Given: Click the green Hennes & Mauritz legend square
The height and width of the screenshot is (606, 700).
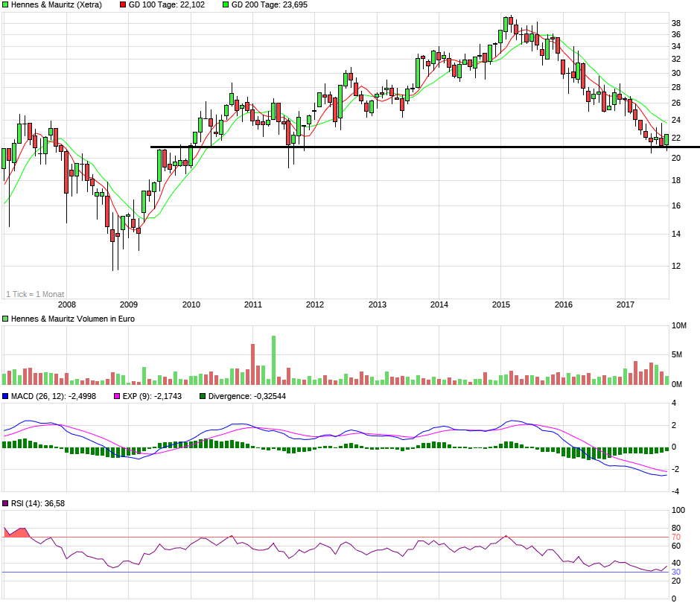Looking at the screenshot, I should [x=6, y=5].
